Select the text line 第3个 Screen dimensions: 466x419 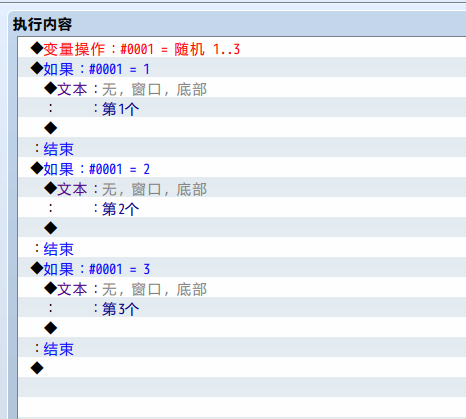coord(242,307)
